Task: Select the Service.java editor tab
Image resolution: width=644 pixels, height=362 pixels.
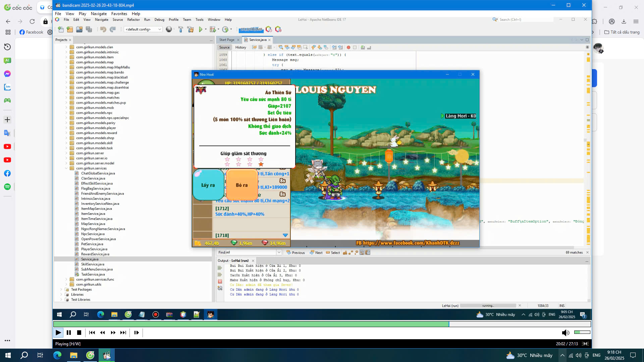Action: pos(258,40)
